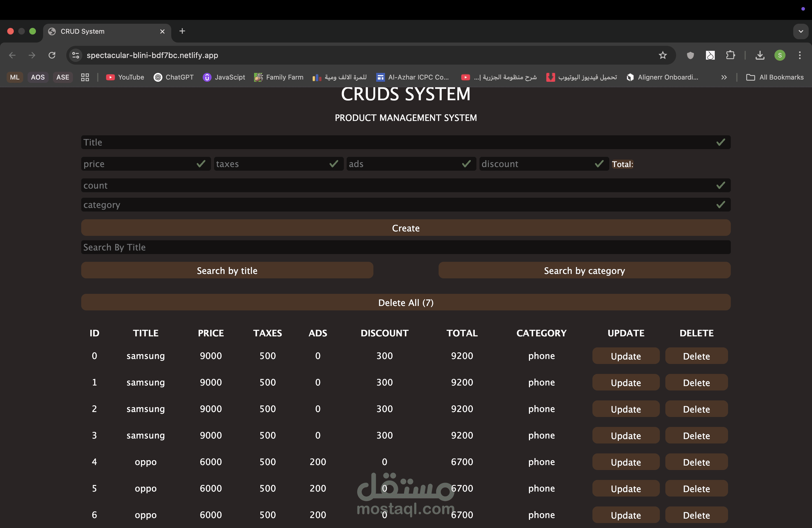Image resolution: width=812 pixels, height=528 pixels.
Task: Click the count input field
Action: click(406, 185)
